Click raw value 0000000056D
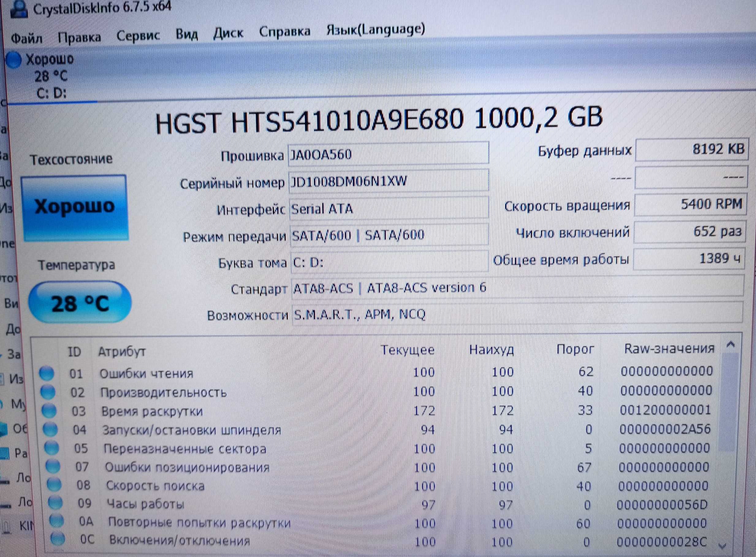This screenshot has height=557, width=756. click(663, 504)
